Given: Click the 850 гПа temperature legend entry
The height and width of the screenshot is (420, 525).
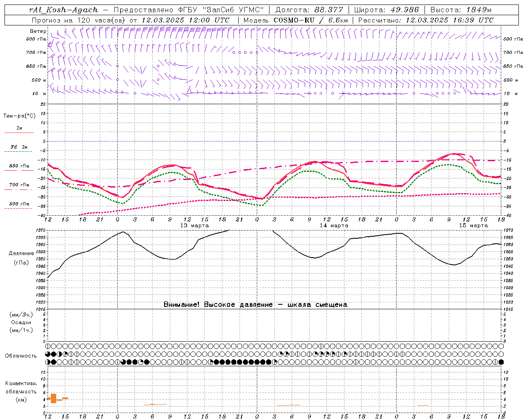Looking at the screenshot, I should click(19, 167).
